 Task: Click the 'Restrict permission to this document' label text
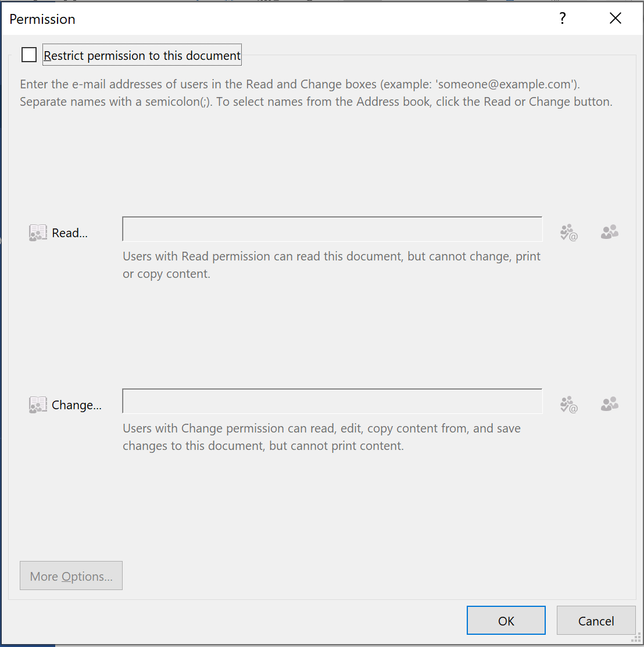coord(142,55)
